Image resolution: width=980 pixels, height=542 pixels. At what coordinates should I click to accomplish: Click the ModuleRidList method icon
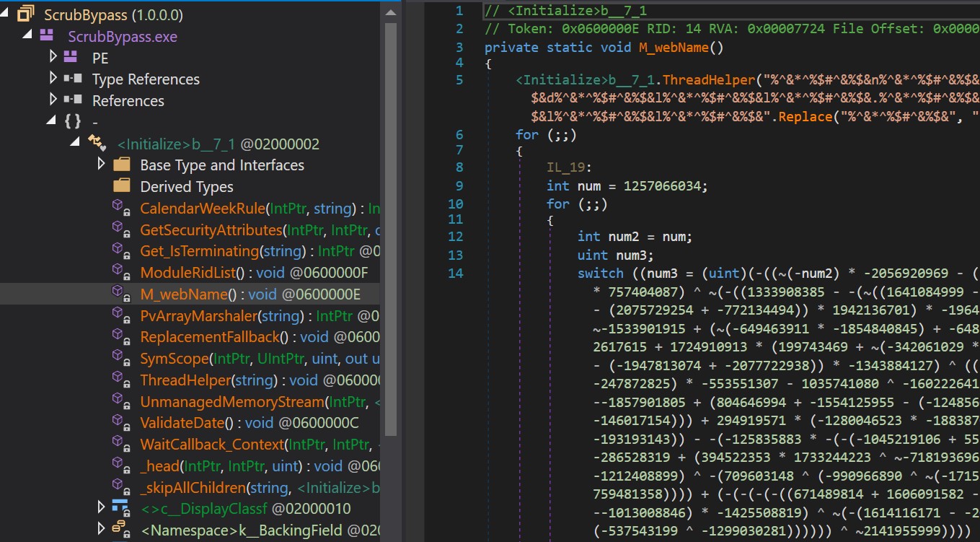click(x=120, y=272)
